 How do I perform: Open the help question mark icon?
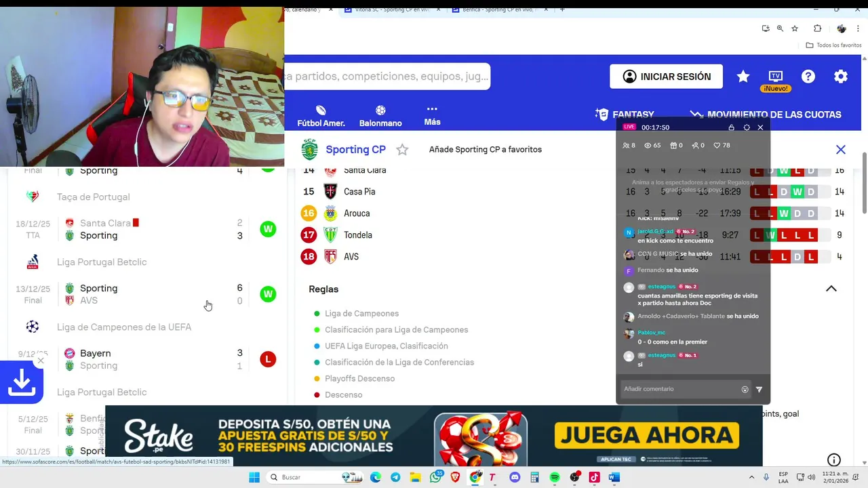click(x=808, y=77)
